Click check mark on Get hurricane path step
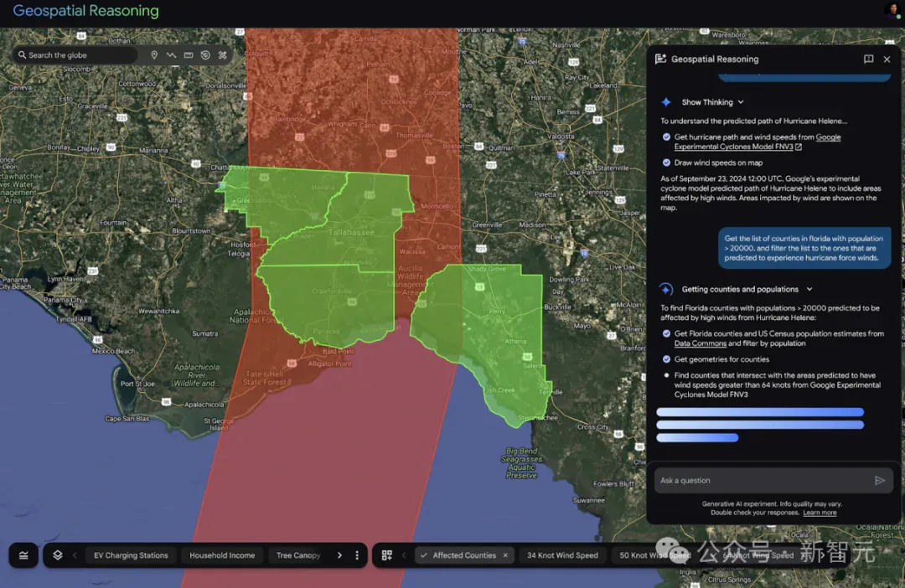 pyautogui.click(x=667, y=137)
